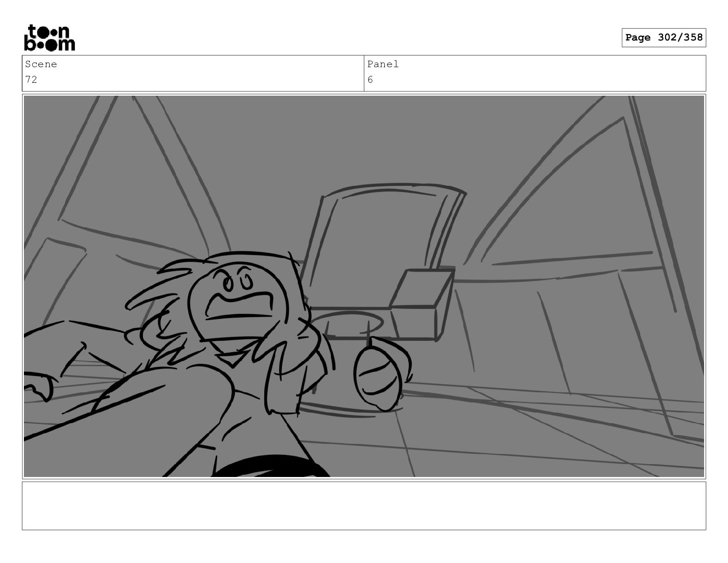The image size is (728, 563).
Task: Click the empty notes box below panel
Action: click(x=364, y=506)
